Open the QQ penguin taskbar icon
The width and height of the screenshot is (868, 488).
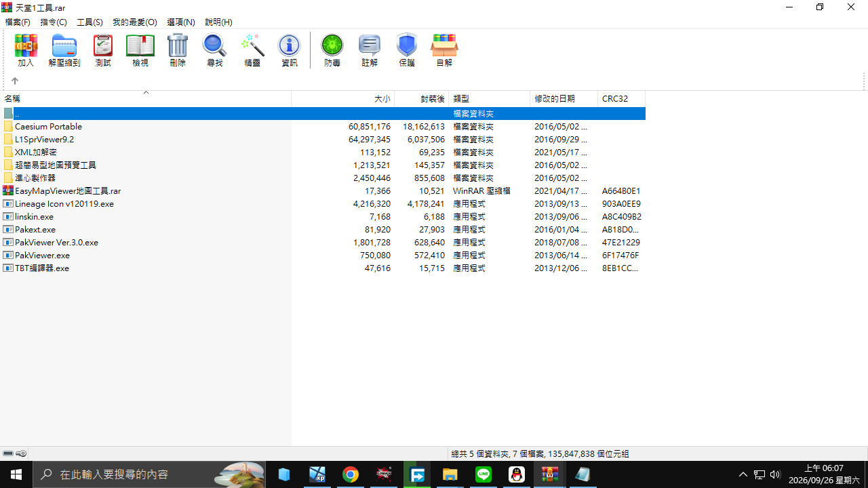click(517, 474)
